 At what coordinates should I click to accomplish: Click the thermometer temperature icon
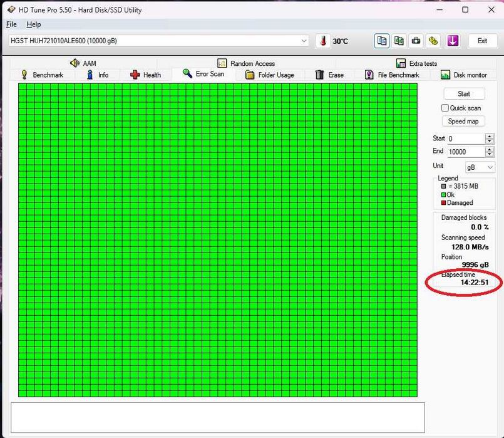[323, 41]
